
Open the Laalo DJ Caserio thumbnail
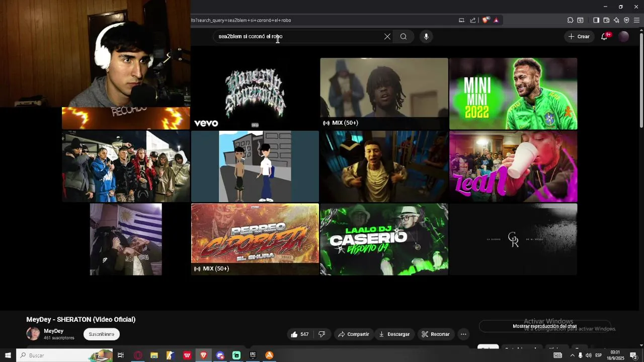click(384, 239)
